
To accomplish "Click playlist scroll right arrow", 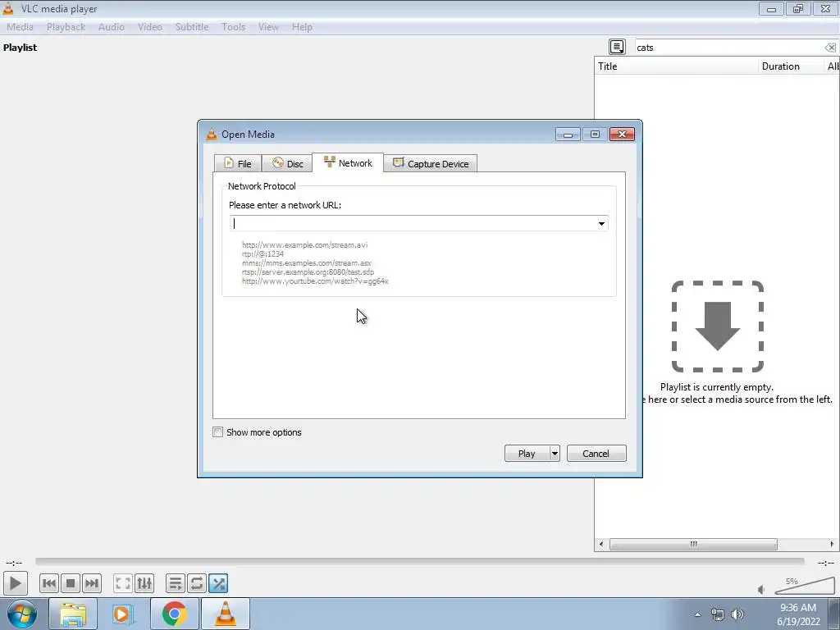I will 832,545.
